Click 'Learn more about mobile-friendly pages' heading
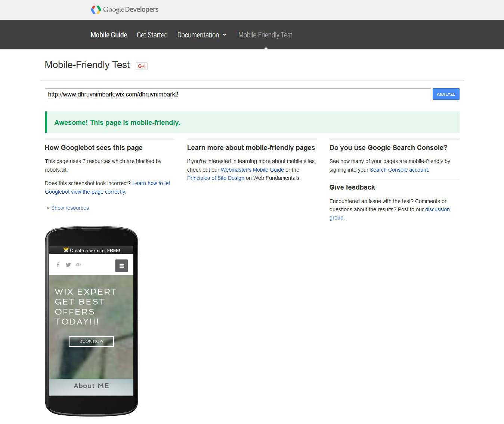 (x=251, y=148)
